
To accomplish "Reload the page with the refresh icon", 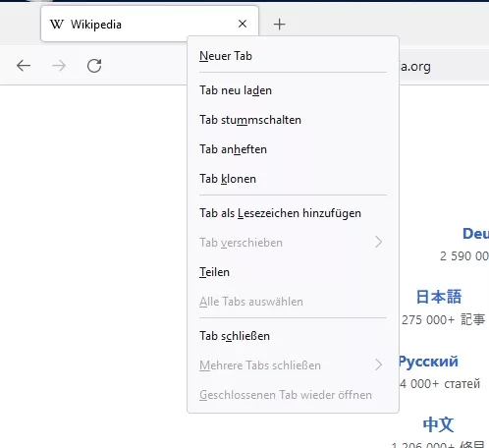I will [94, 66].
